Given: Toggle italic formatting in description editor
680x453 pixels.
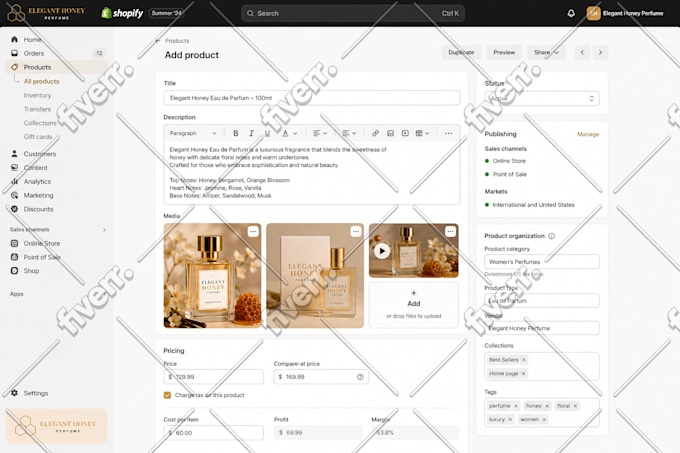Looking at the screenshot, I should click(251, 133).
